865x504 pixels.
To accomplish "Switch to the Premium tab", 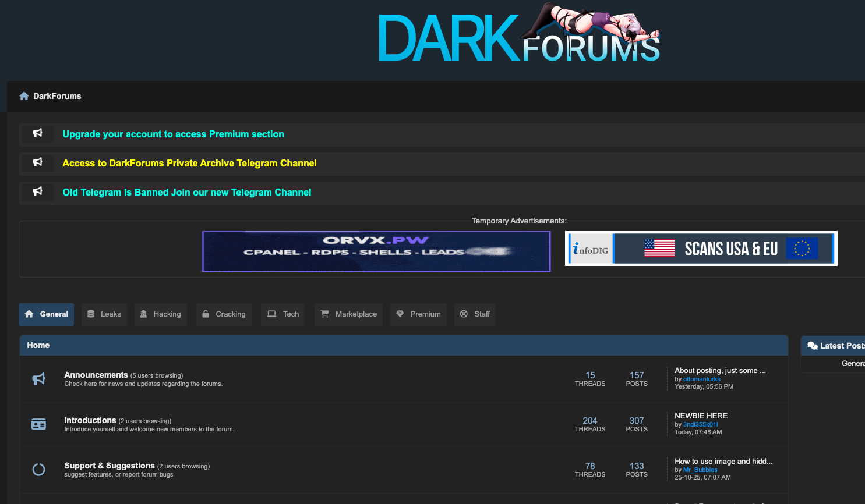I will pos(418,314).
